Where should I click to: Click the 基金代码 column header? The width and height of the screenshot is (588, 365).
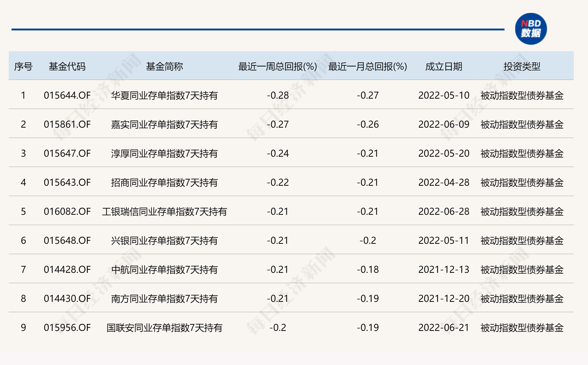(x=67, y=66)
